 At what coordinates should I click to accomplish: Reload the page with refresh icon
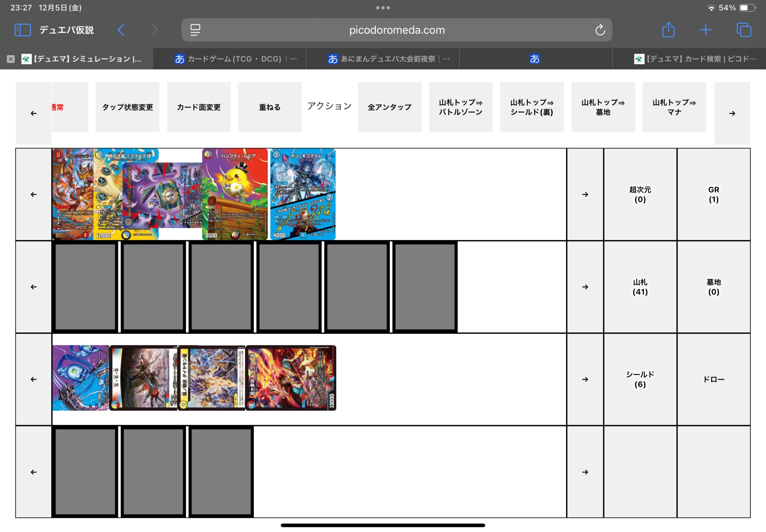[600, 30]
